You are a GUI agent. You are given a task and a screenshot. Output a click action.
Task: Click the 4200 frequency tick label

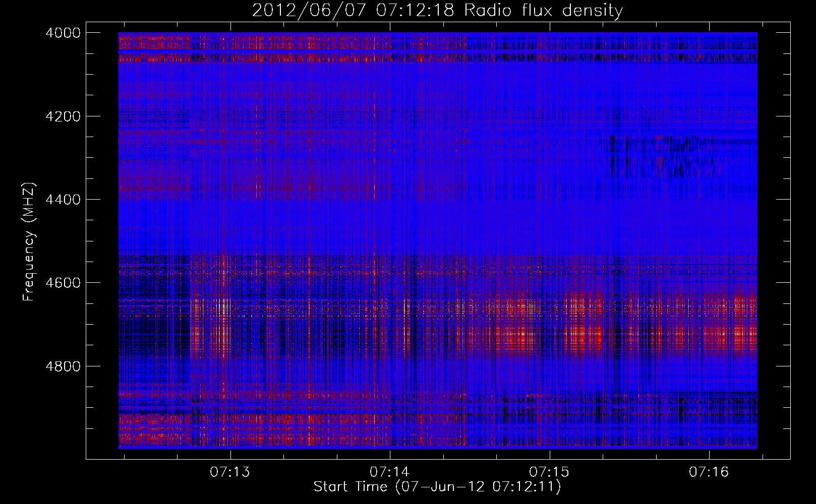[x=63, y=116]
